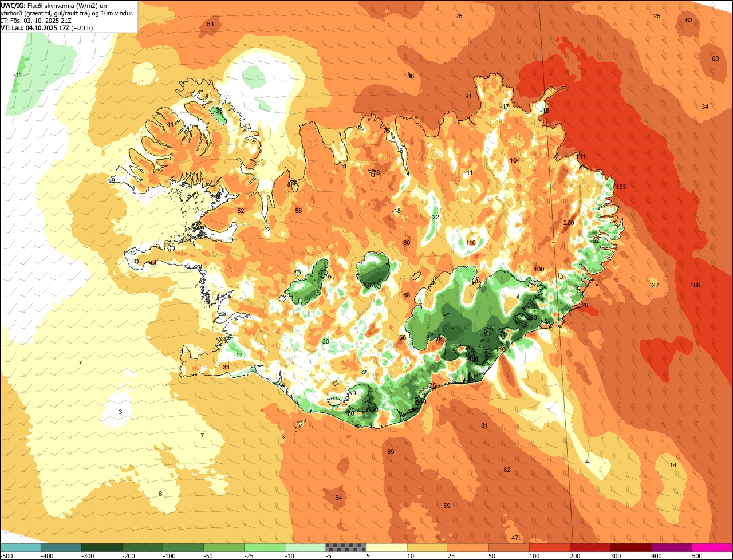Click the text "IT: Fös. 03. 10. 2025 21Z"
This screenshot has width=733, height=560.
coord(36,20)
